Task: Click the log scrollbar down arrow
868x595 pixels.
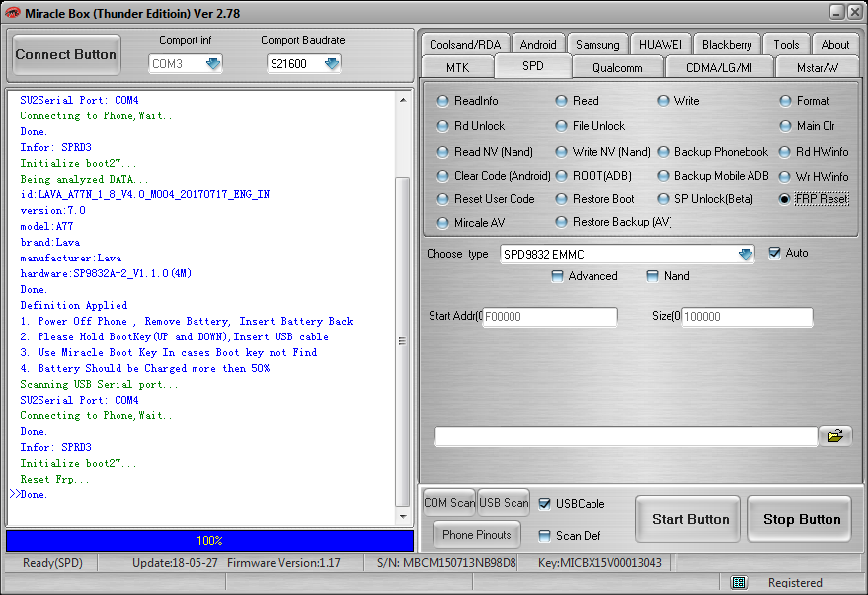Action: (x=403, y=516)
